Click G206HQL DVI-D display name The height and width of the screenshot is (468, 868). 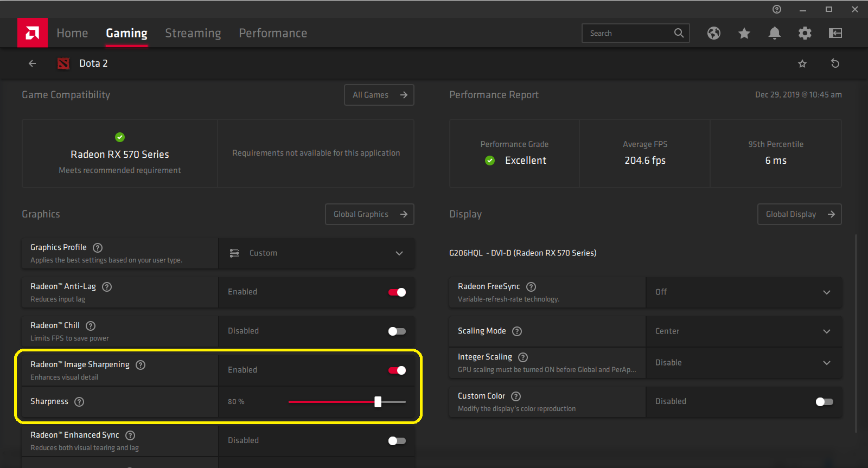click(523, 253)
